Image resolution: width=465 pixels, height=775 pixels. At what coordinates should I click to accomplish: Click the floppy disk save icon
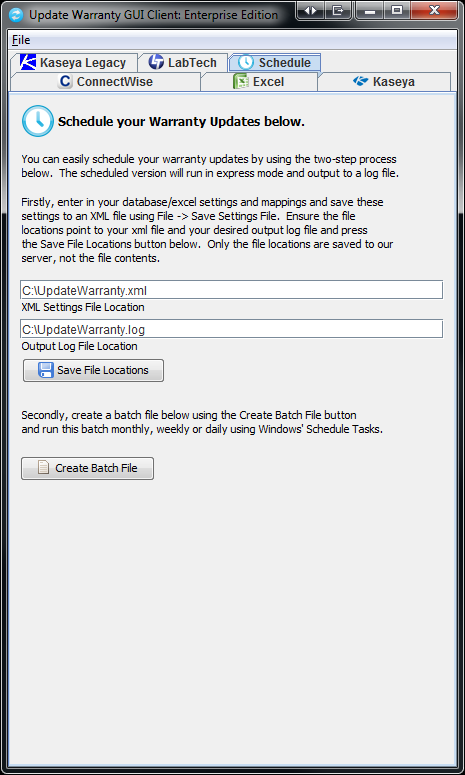(x=46, y=370)
